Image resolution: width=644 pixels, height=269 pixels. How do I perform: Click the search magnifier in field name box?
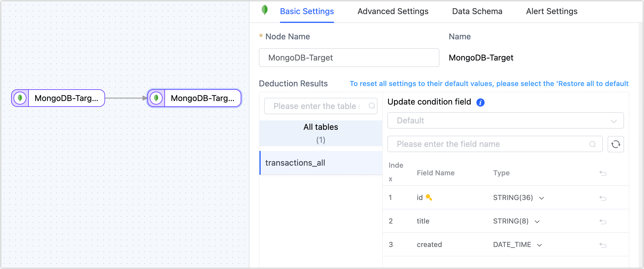(x=592, y=144)
